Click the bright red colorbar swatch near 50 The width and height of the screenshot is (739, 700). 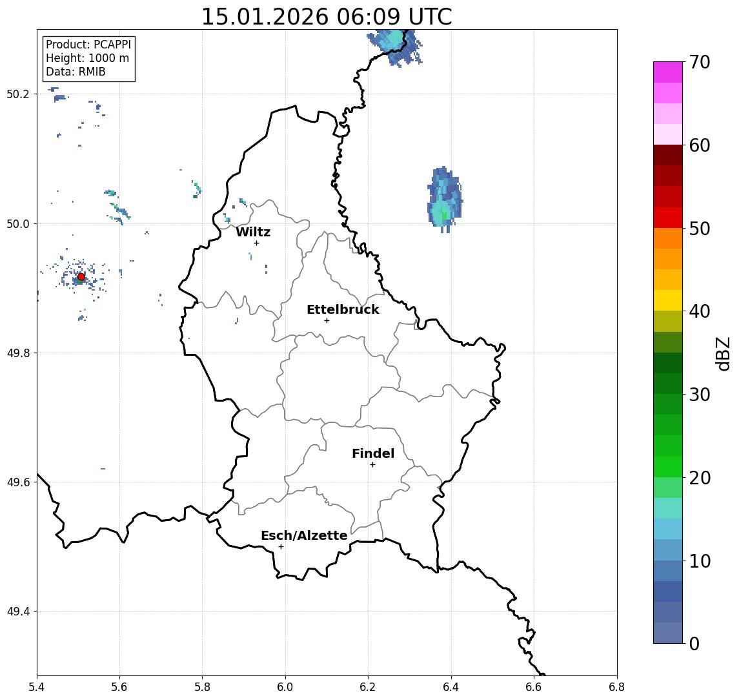click(668, 218)
